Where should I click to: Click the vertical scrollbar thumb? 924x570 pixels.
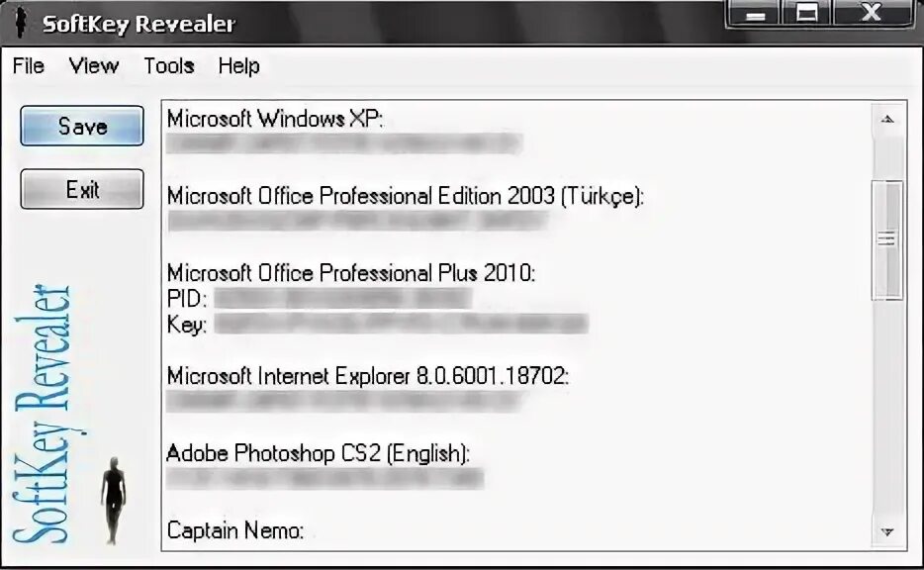coord(886,240)
